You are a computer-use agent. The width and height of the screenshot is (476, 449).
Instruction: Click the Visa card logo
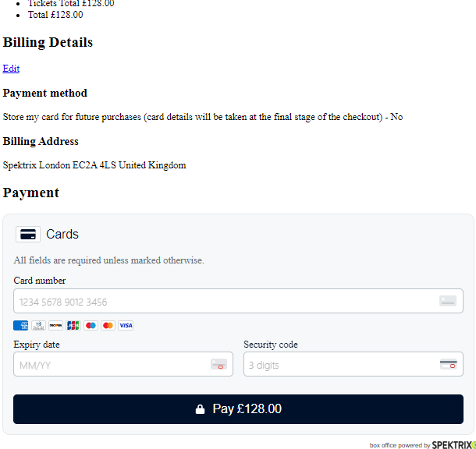click(x=126, y=326)
